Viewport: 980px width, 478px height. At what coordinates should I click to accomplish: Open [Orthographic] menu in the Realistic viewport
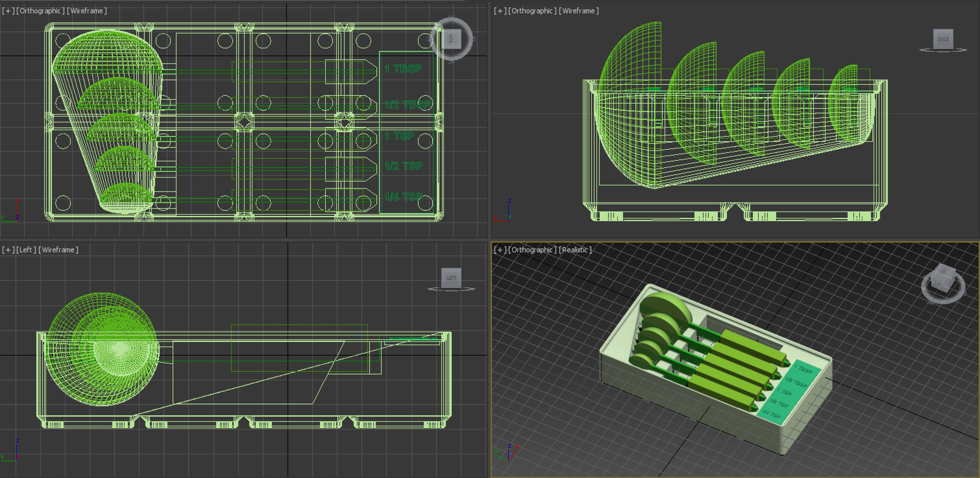[x=533, y=250]
